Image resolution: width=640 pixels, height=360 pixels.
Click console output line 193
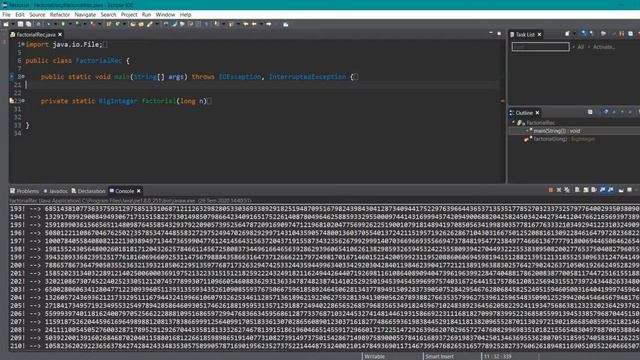click(324, 209)
